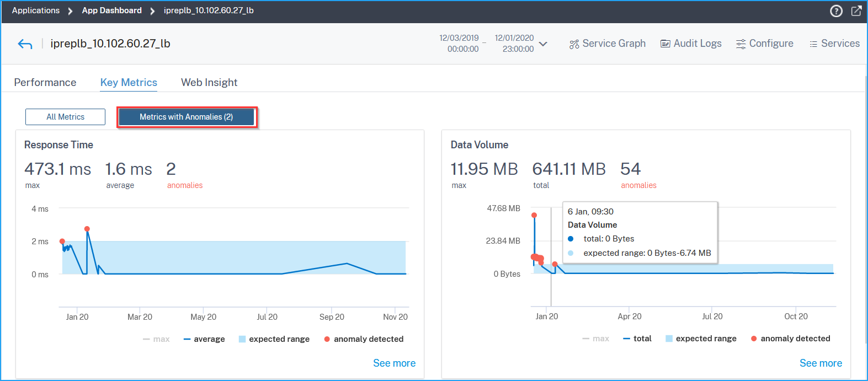868x381 pixels.
Task: Click the Services list icon
Action: tap(813, 44)
